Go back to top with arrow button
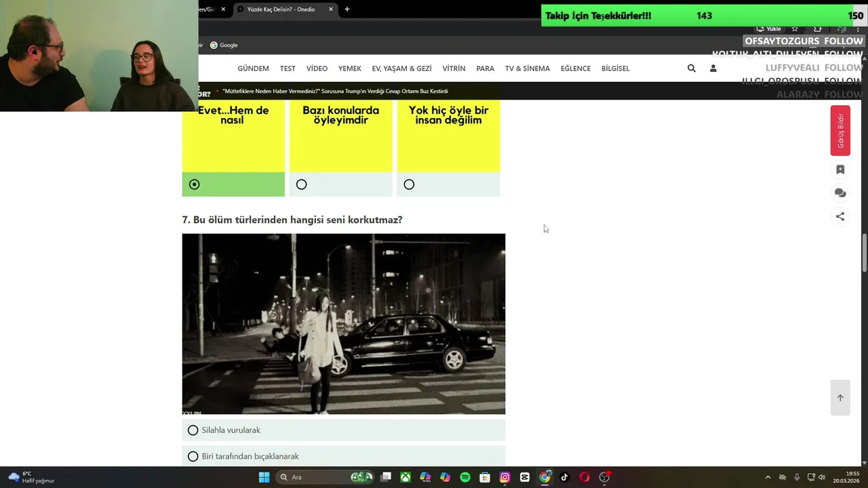 840,397
